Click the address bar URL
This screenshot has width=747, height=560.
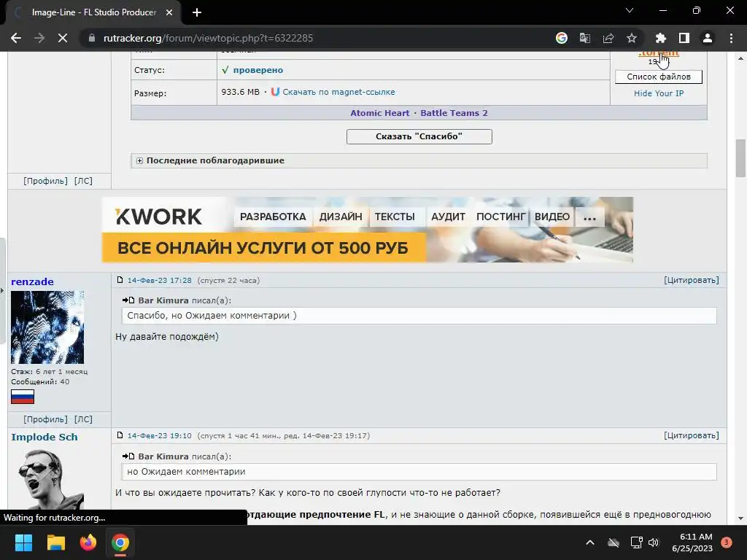(208, 38)
